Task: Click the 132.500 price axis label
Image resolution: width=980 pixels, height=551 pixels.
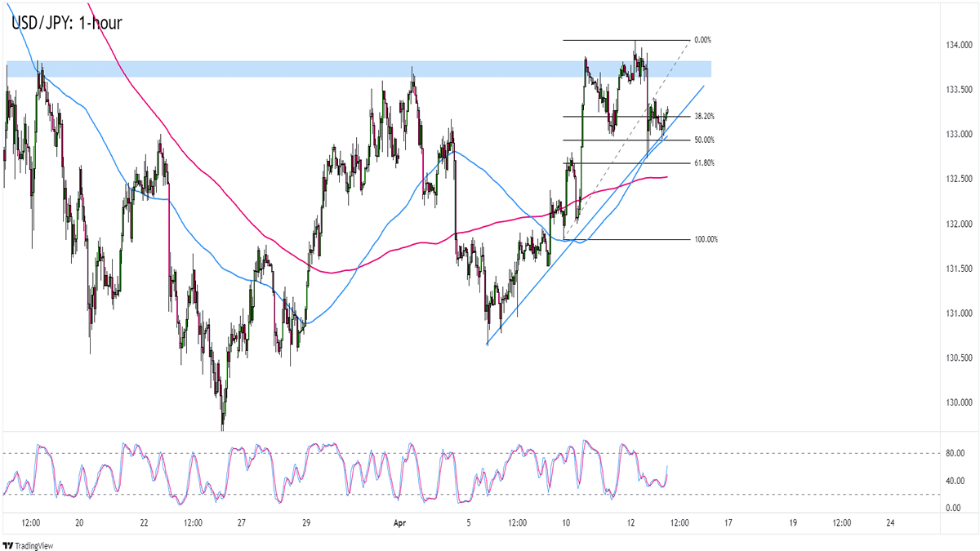Action: coord(959,180)
